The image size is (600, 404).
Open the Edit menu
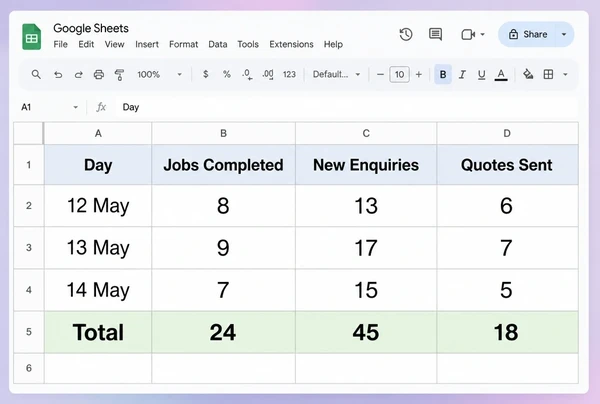click(x=86, y=44)
